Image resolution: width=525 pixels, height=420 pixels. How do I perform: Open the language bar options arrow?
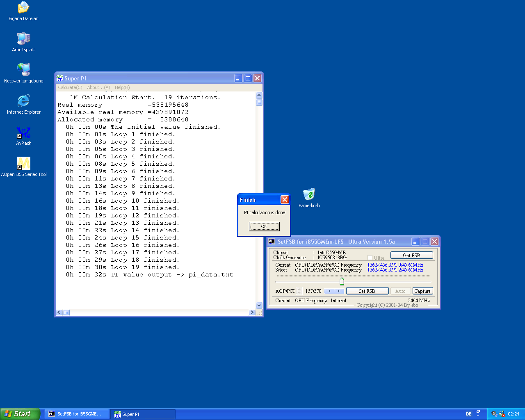[x=478, y=416]
